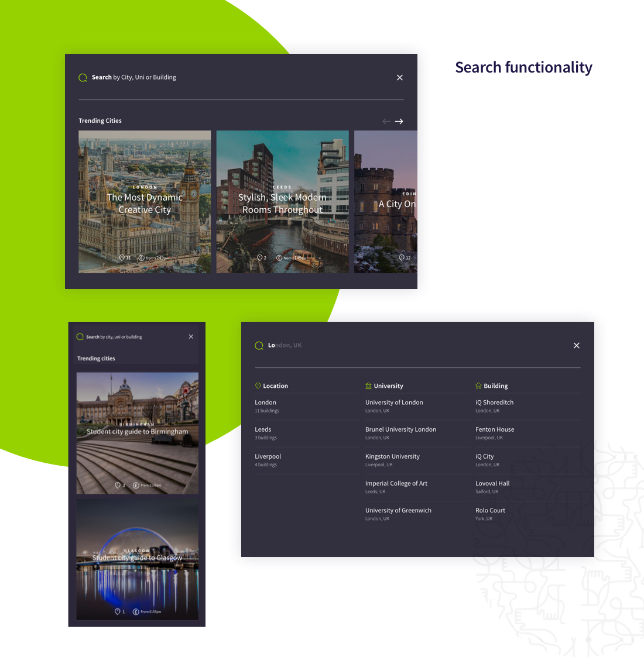Click the location pin icon on Leeds card
This screenshot has height=657, width=644.
259,257
